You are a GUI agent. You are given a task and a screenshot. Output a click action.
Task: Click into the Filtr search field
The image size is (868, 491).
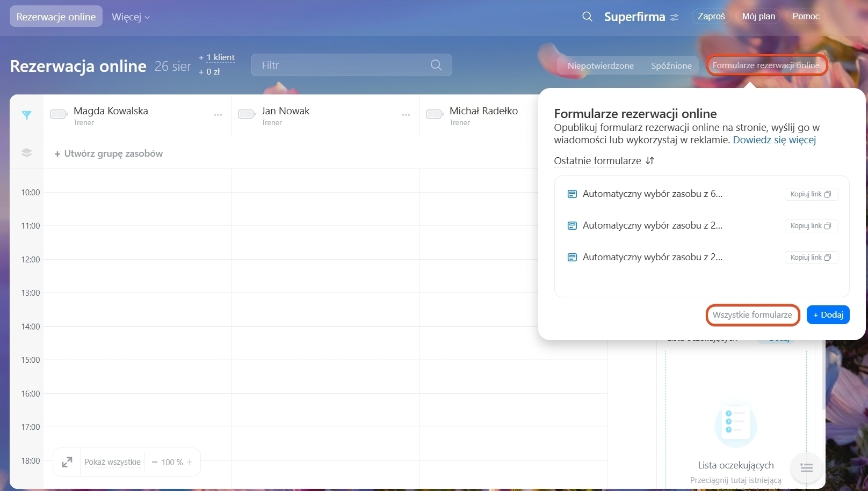tap(344, 65)
